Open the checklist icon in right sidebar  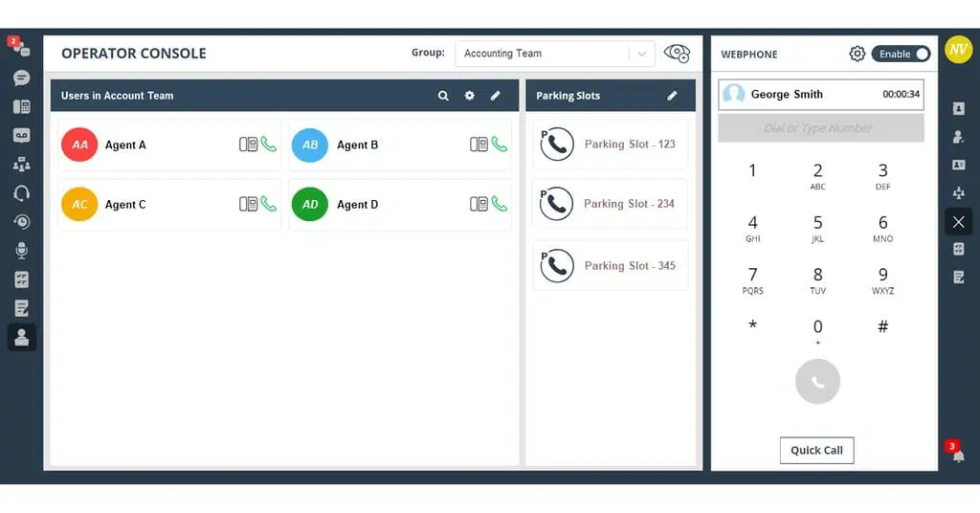pyautogui.click(x=958, y=249)
